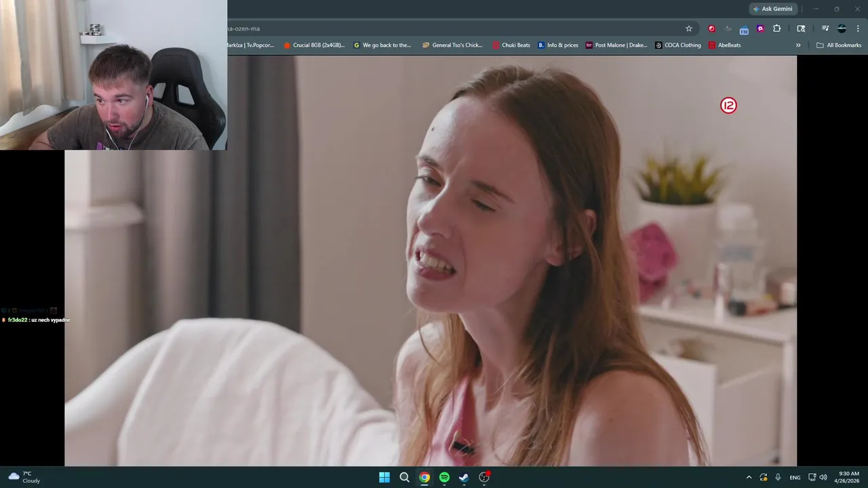Open the Post Malone | Drake... bookmark
The width and height of the screenshot is (868, 488).
(x=616, y=45)
